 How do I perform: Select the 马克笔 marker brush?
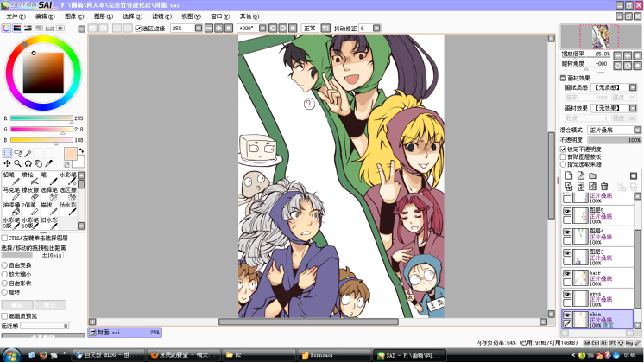(11, 194)
